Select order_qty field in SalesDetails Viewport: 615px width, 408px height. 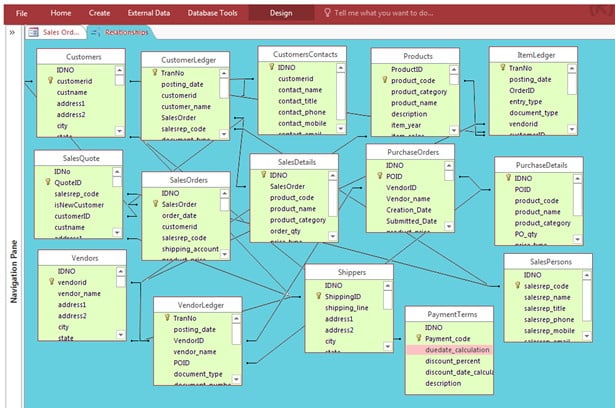click(x=285, y=231)
